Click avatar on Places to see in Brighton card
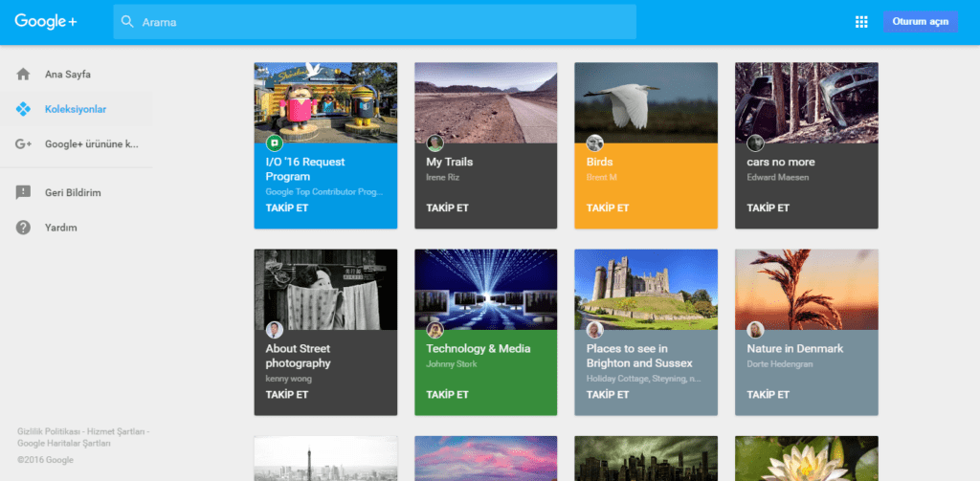 pyautogui.click(x=595, y=330)
